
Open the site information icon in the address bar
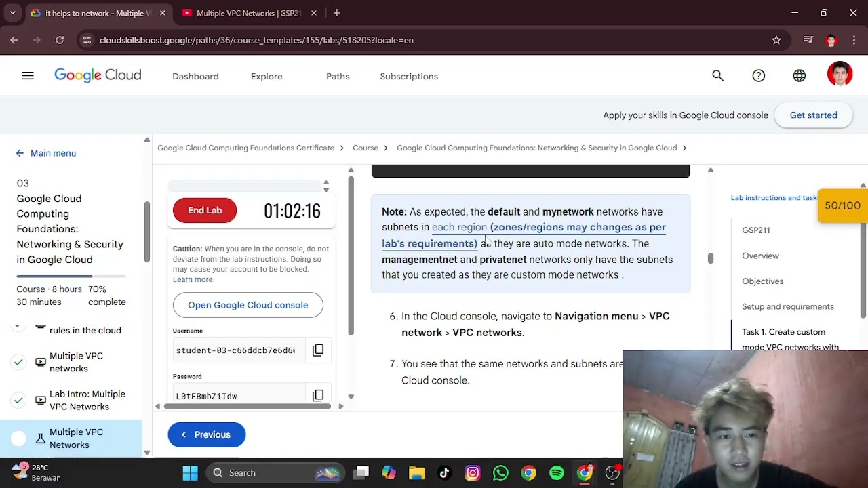pos(87,40)
